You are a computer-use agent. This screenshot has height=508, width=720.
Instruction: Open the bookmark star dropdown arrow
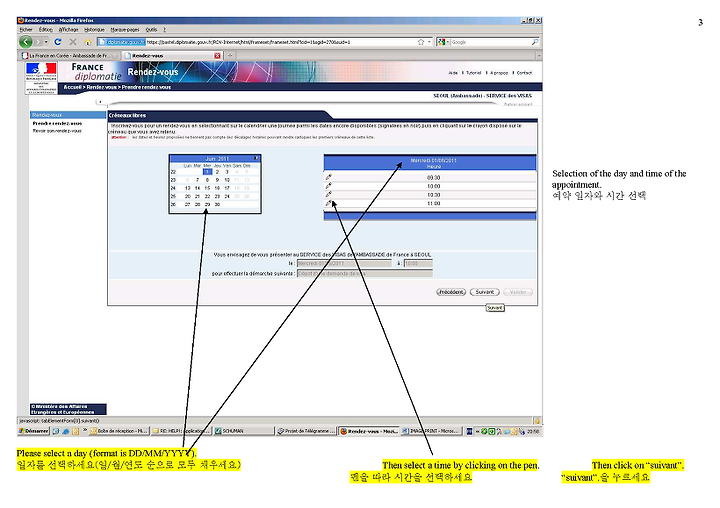pos(429,42)
